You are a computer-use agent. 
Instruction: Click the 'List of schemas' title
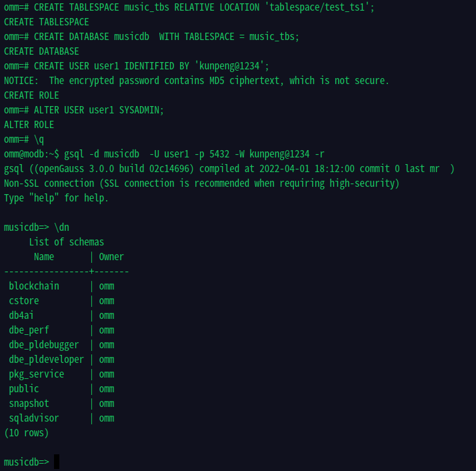coord(67,242)
